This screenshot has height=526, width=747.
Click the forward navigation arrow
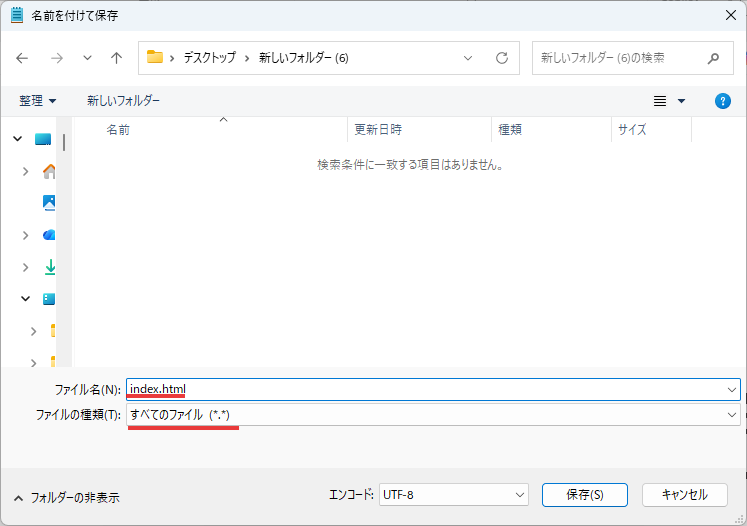[56, 58]
